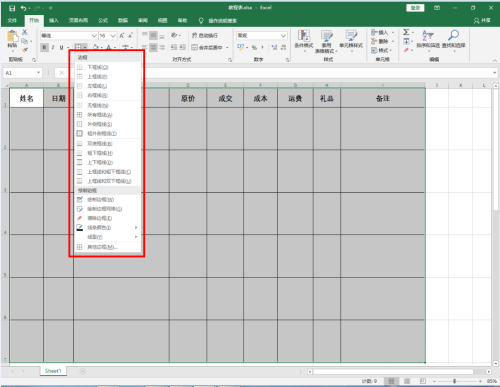The width and height of the screenshot is (500, 387).
Task: Pick the Draw Border pencil tool
Action: [80, 199]
